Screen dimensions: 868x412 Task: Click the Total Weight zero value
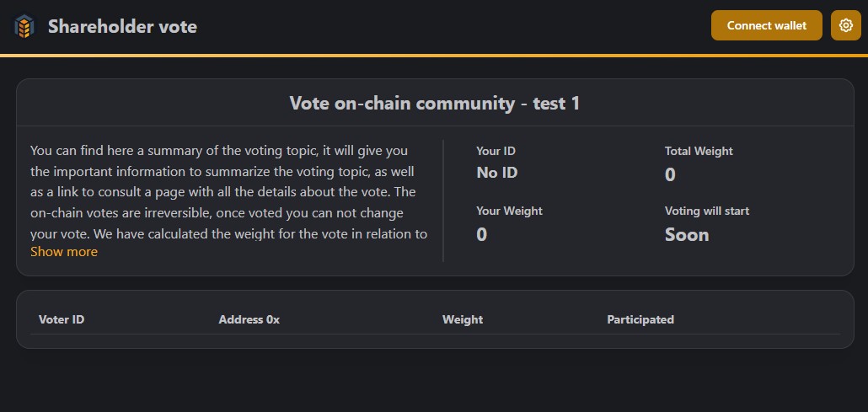click(x=670, y=175)
